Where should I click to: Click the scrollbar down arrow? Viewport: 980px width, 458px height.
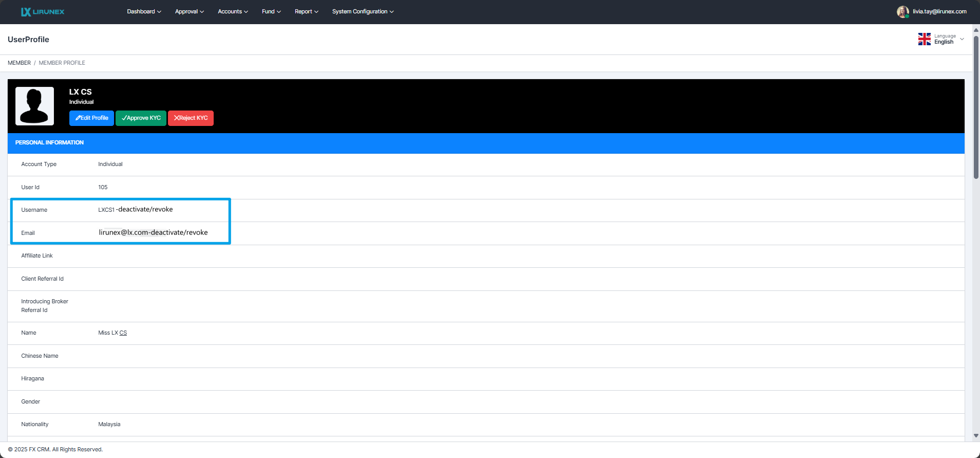tap(976, 436)
